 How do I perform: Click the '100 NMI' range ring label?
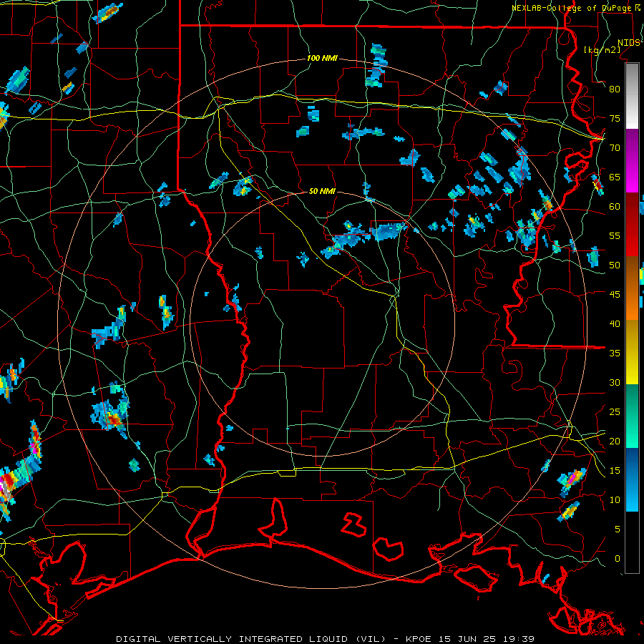click(x=322, y=59)
